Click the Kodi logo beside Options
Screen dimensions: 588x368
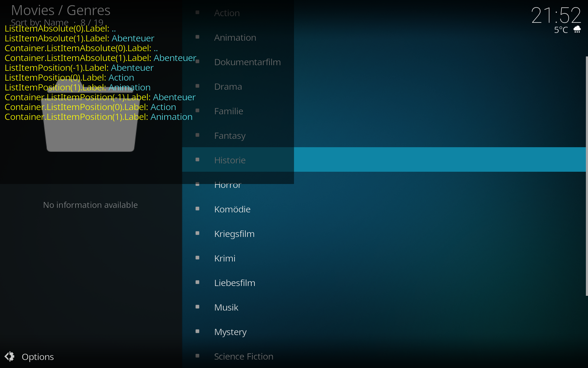[x=9, y=356]
